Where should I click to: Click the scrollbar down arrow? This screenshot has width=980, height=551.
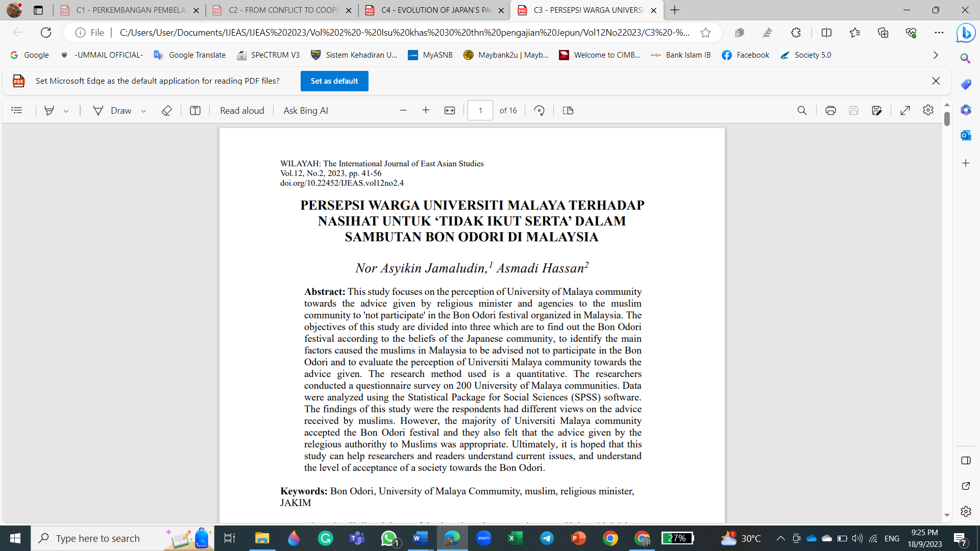pyautogui.click(x=947, y=515)
